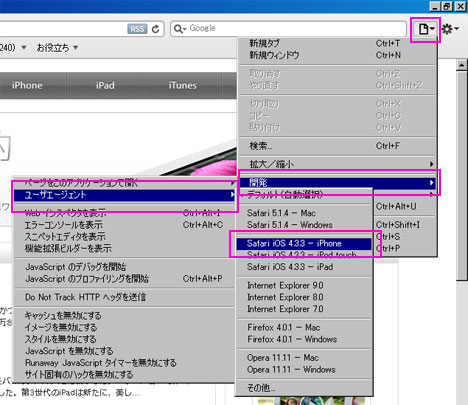Select the 検索… menu entry
Image resolution: width=468 pixels, height=405 pixels.
337,146
